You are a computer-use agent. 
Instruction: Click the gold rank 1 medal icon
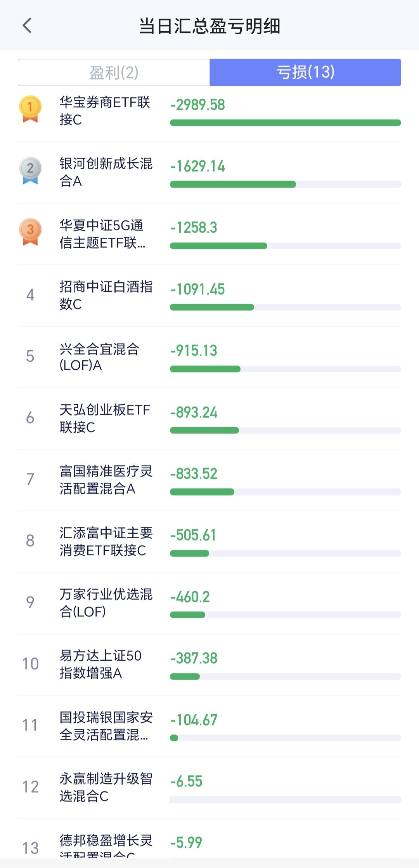point(30,109)
